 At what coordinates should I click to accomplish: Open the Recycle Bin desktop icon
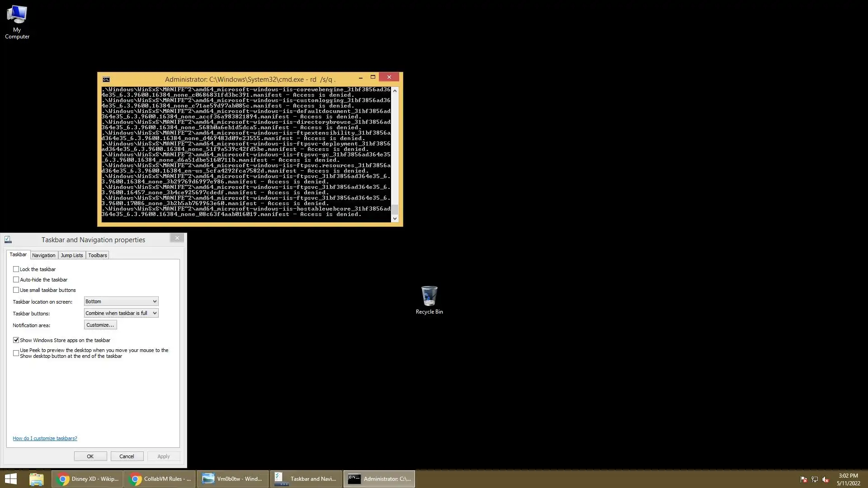[x=429, y=299]
